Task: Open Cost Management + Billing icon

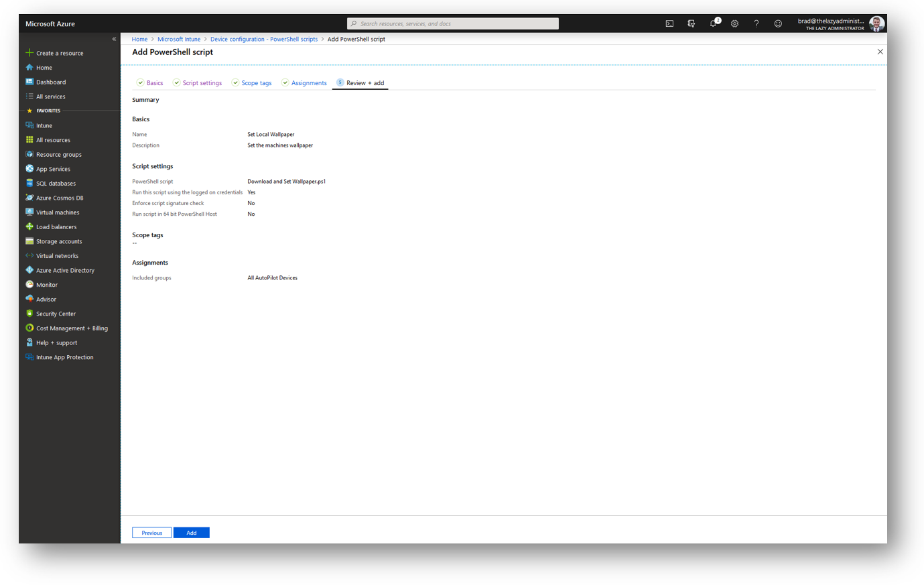Action: (x=29, y=328)
